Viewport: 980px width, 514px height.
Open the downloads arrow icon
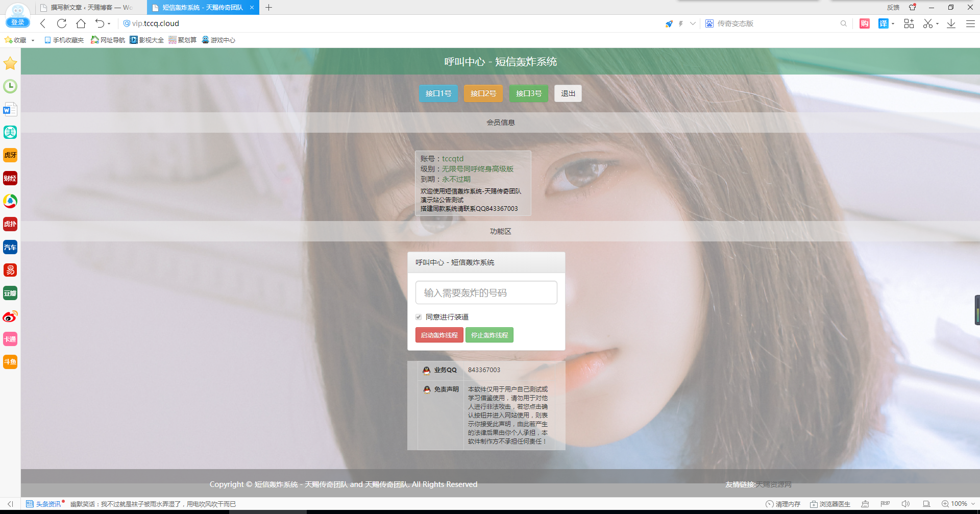tap(951, 23)
